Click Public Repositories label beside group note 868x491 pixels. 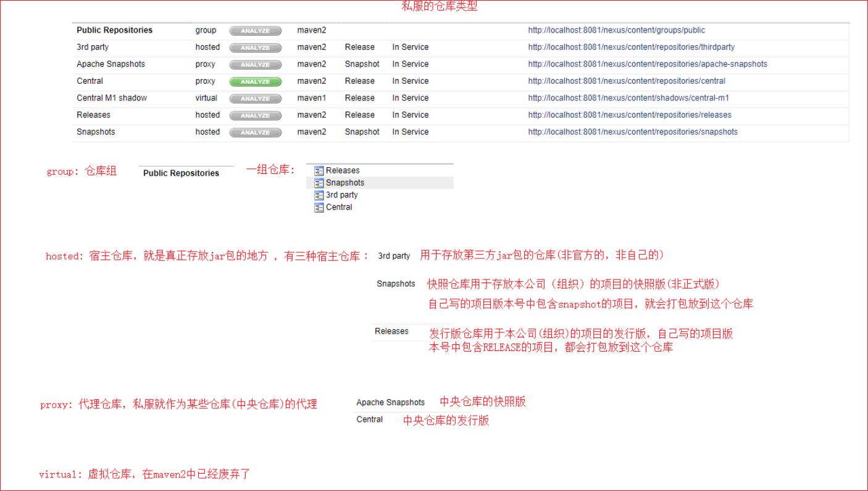[181, 173]
